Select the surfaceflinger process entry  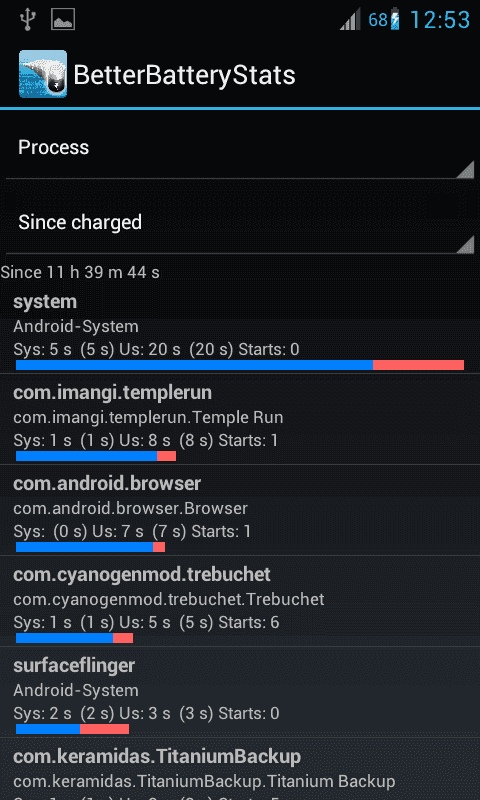pos(240,692)
